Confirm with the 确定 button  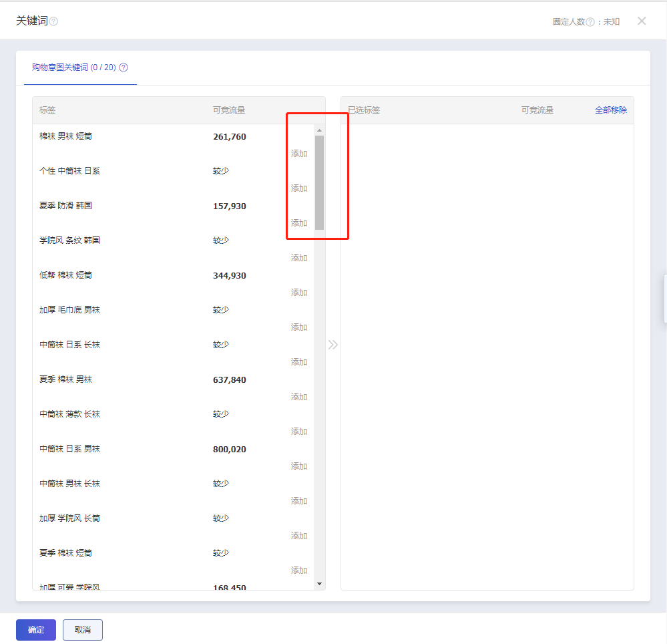click(36, 629)
